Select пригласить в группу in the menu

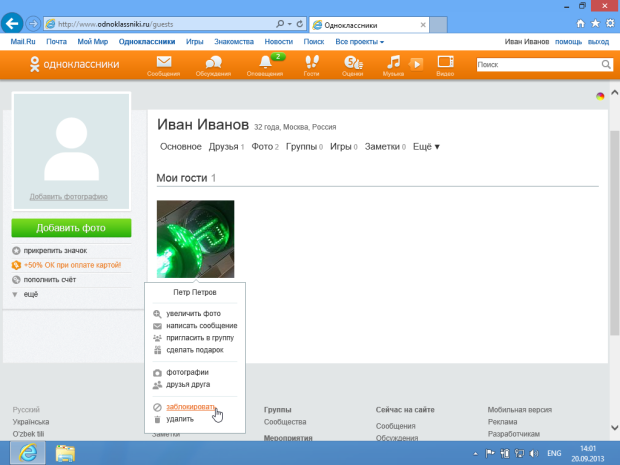tap(200, 338)
